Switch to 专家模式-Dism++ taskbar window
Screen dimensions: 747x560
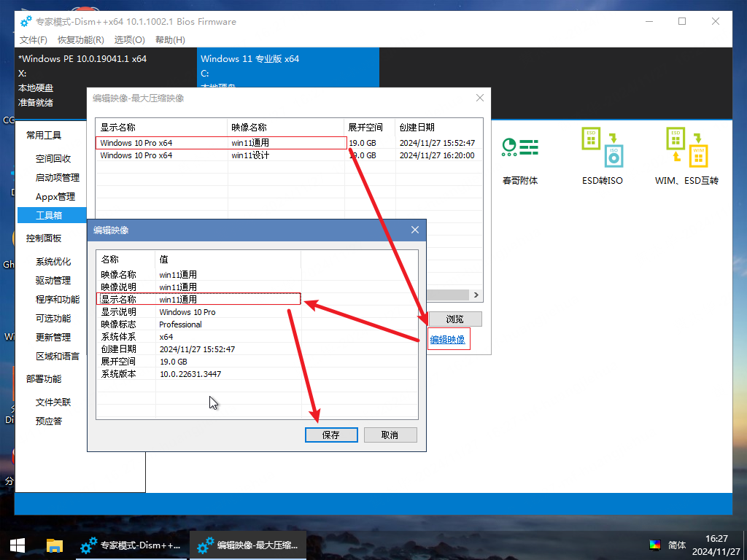(132, 545)
